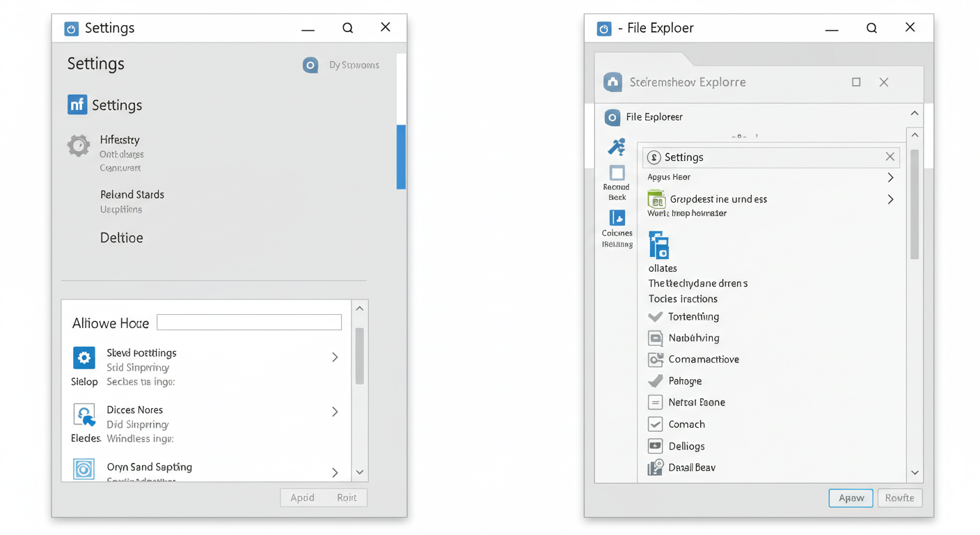Viewport: 980px width, 535px height.
Task: Open the Oryn Sand Sapting icon
Action: pyautogui.click(x=84, y=470)
